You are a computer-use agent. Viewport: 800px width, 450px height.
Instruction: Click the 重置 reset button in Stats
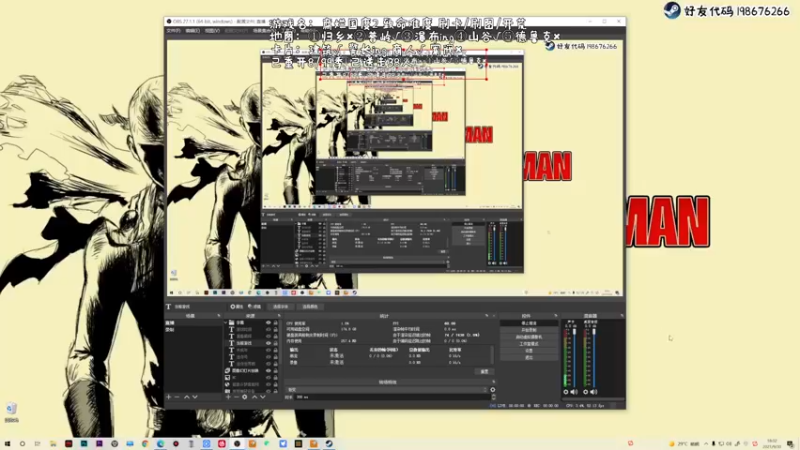pos(485,371)
